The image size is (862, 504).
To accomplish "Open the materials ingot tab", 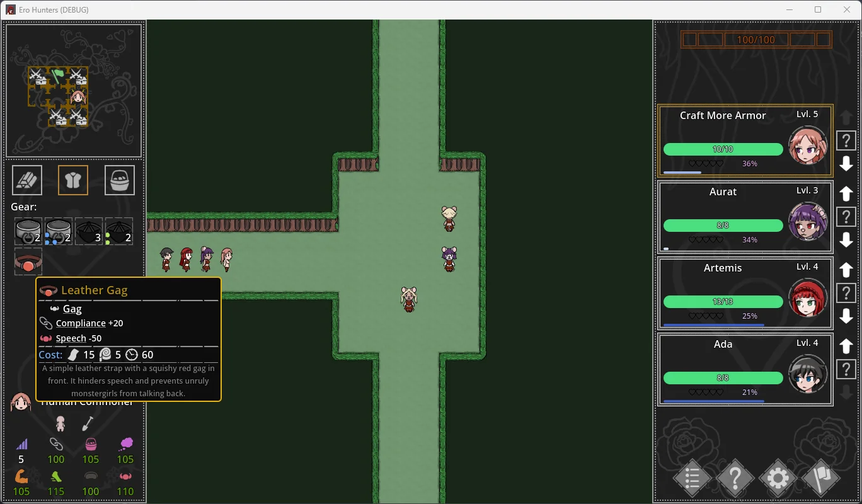I will click(x=27, y=180).
